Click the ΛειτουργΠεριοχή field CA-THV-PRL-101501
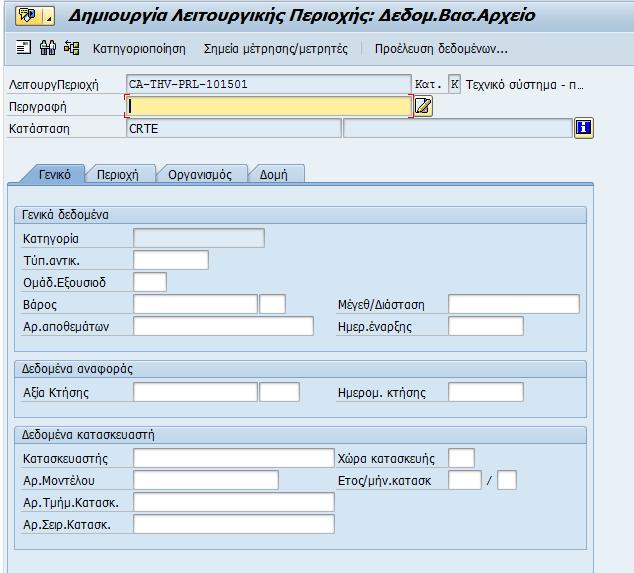The height and width of the screenshot is (573, 634). (268, 84)
